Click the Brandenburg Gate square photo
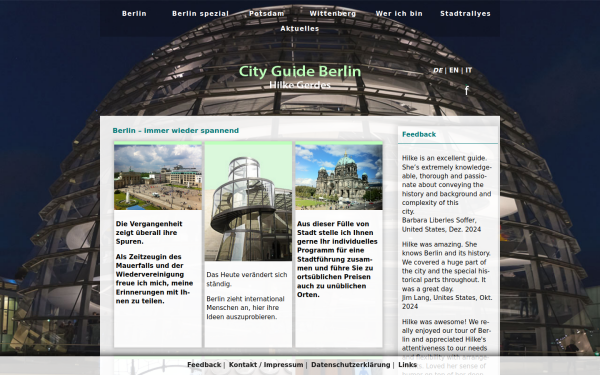 pos(158,177)
